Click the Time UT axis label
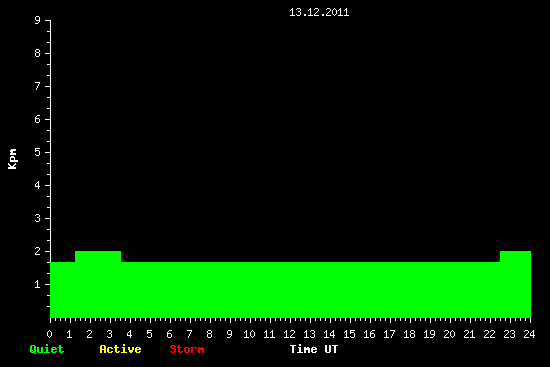Viewport: 550px width, 367px height. click(314, 349)
